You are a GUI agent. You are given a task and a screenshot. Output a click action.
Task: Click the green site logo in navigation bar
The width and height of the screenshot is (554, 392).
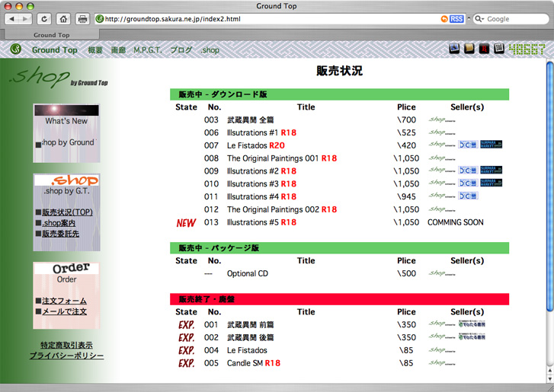[x=15, y=49]
